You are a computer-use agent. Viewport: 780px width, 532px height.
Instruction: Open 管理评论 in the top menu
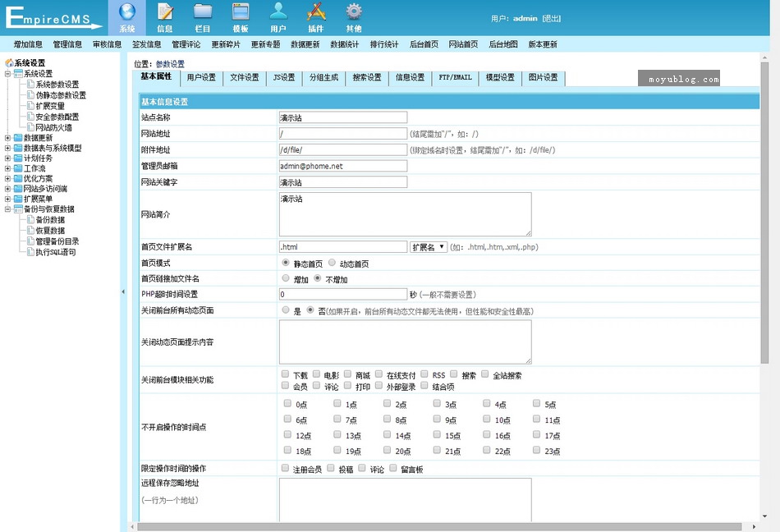click(186, 44)
